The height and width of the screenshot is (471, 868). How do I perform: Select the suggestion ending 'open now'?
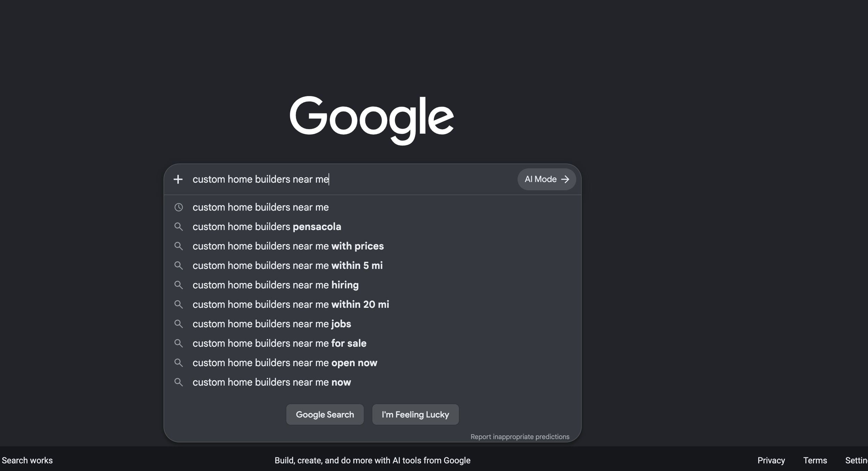373,363
